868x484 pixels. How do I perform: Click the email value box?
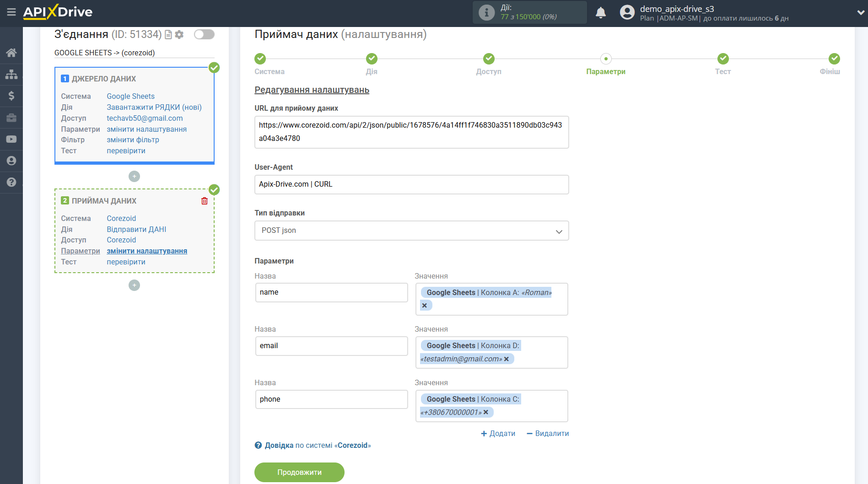point(491,352)
